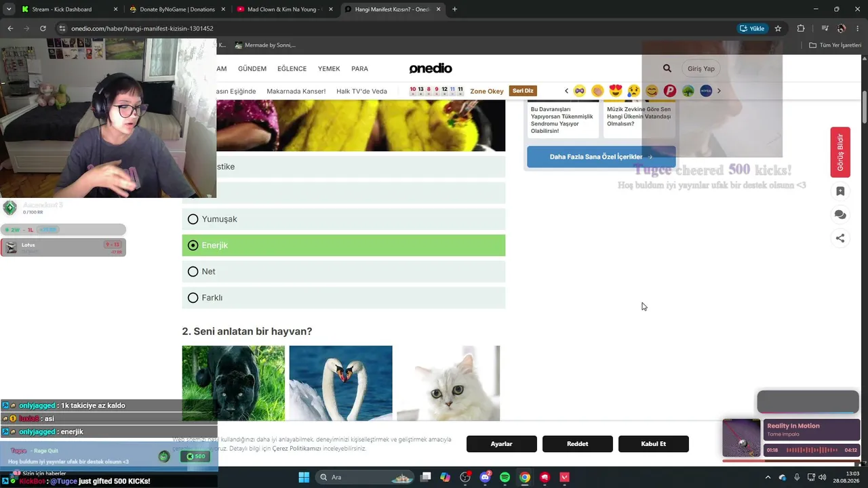Viewport: 868px width, 488px height.
Task: Open the Chrome profile avatar
Action: pos(842,28)
